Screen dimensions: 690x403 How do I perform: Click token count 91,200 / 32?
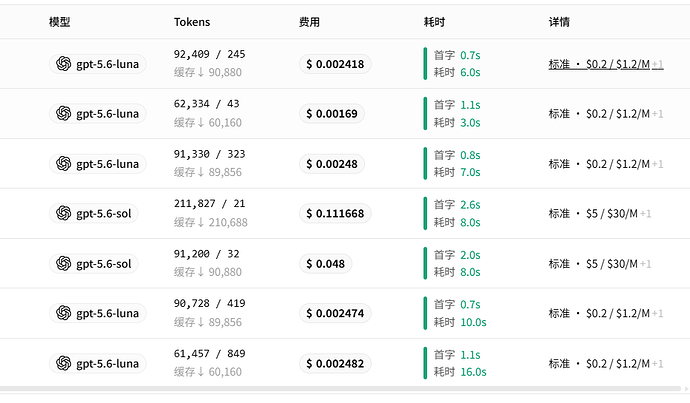(206, 254)
